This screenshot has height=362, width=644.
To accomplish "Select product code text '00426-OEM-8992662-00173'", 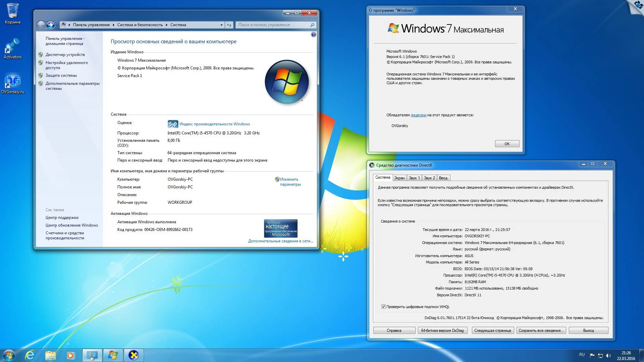I will point(168,230).
